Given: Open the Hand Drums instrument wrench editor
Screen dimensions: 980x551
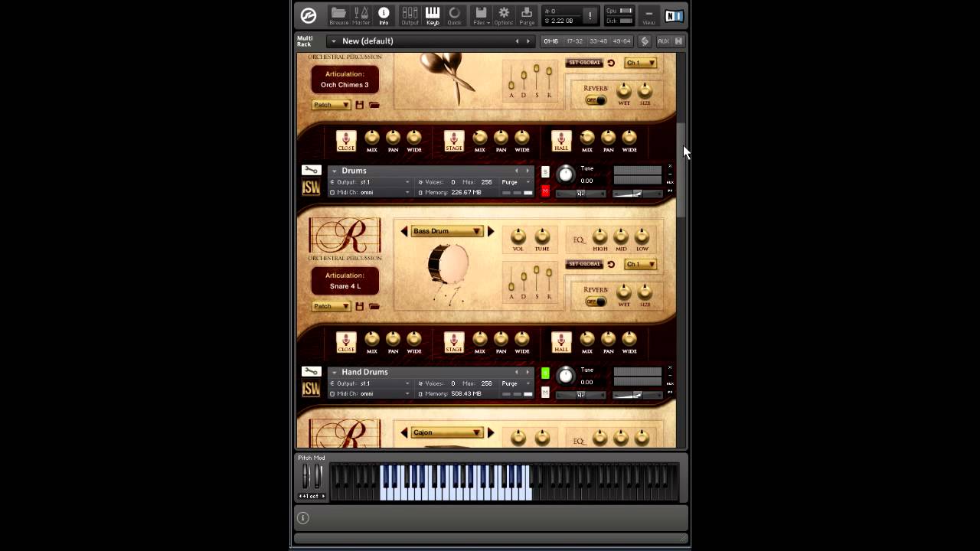Looking at the screenshot, I should (x=311, y=372).
